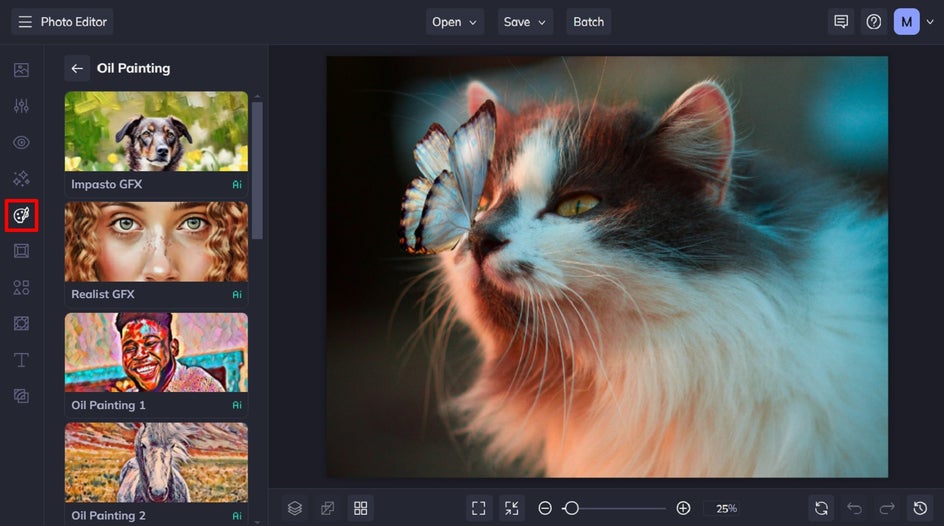Click the Ai badge on Oil Painting 2
The height and width of the screenshot is (526, 944).
click(237, 516)
